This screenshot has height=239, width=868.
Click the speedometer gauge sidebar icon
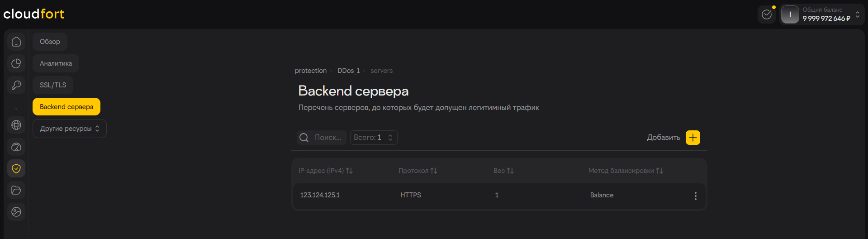(16, 147)
